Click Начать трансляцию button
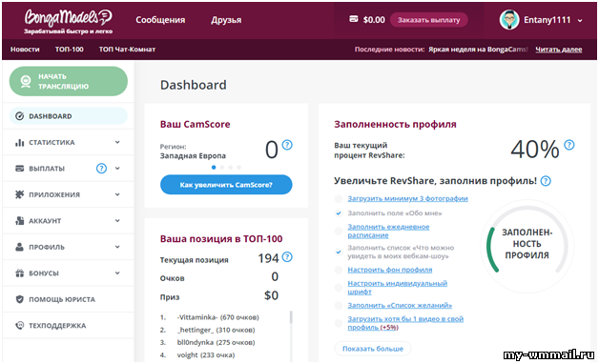Image resolution: width=599 pixels, height=364 pixels. tap(69, 81)
